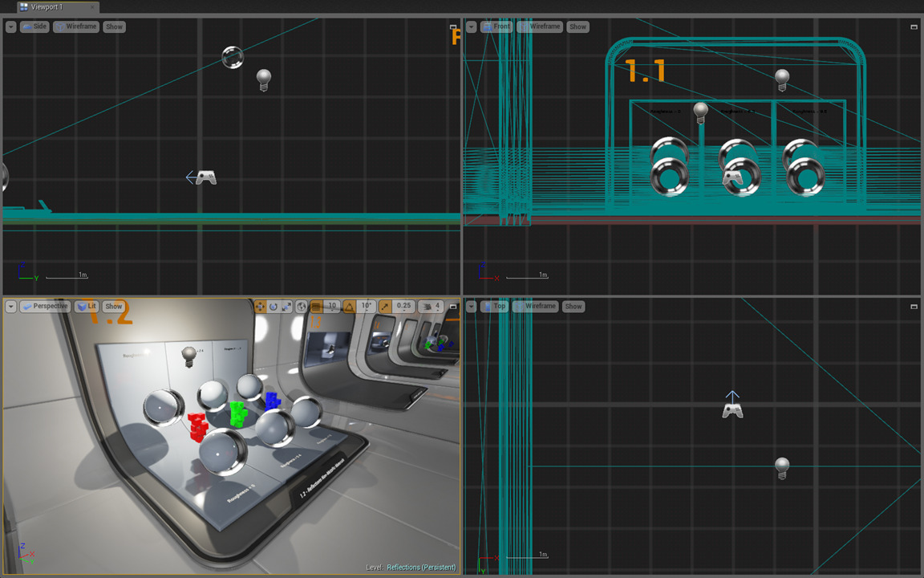Click the player start gamepad in Top view

point(732,410)
